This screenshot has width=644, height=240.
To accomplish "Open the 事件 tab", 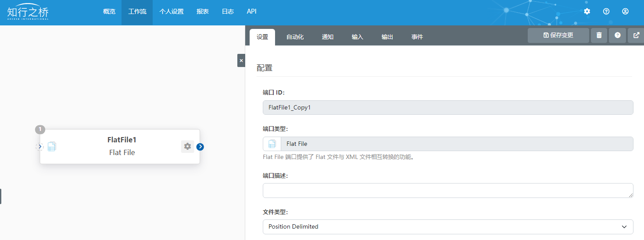I will point(417,37).
